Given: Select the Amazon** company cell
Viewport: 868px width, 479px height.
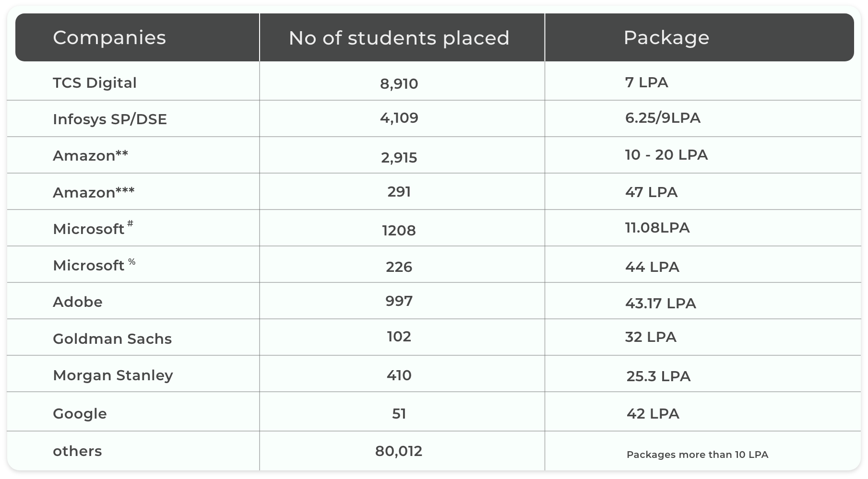Looking at the screenshot, I should [90, 156].
